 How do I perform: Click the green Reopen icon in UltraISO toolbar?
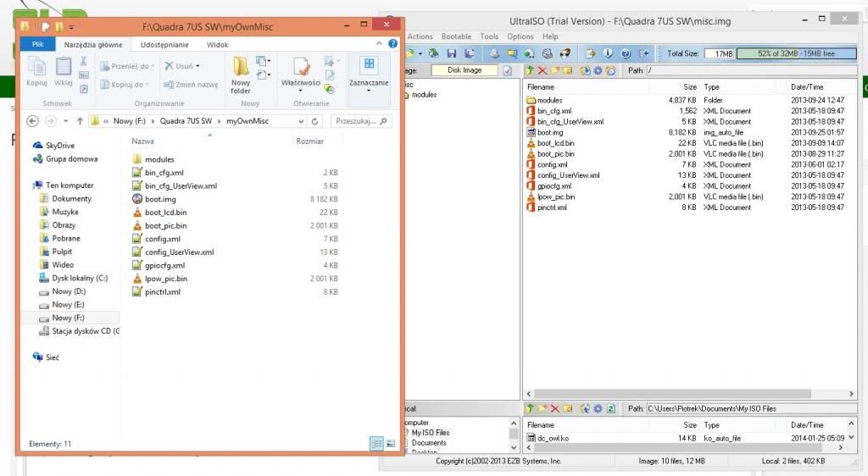tap(434, 53)
